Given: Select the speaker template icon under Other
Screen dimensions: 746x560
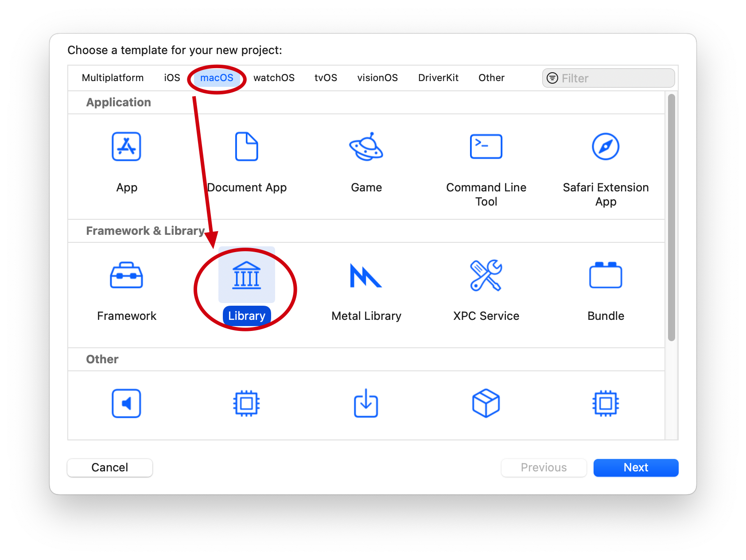Looking at the screenshot, I should (126, 404).
